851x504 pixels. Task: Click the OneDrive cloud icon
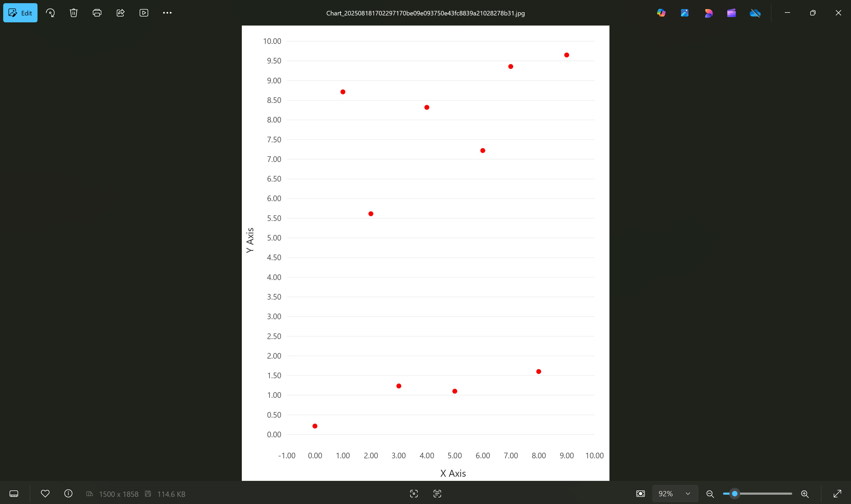click(755, 13)
